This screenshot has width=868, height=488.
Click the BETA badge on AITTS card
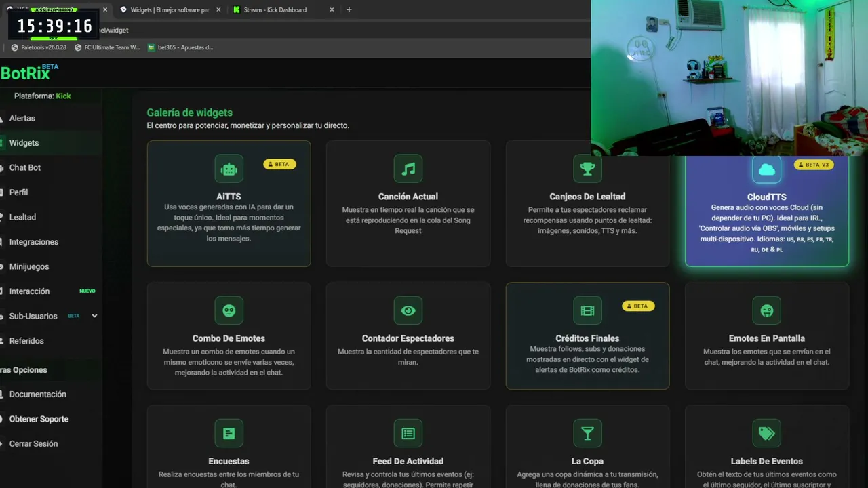coord(279,164)
